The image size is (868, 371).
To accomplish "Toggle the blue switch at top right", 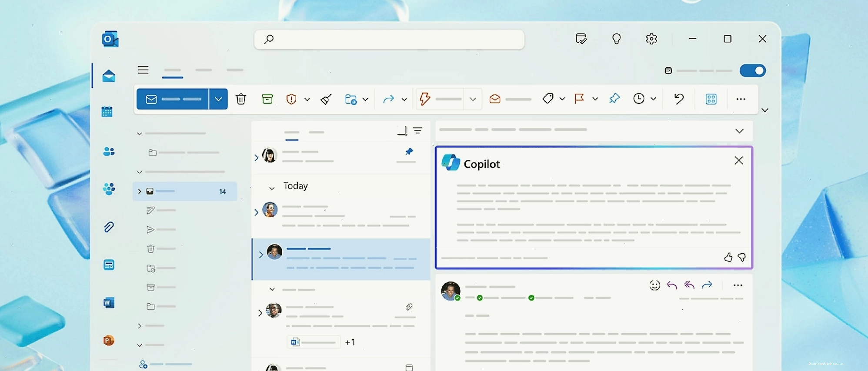I will click(753, 70).
